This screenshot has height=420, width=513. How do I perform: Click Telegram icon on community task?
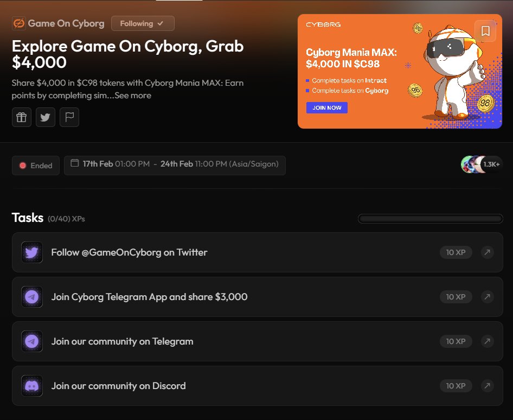(x=32, y=341)
